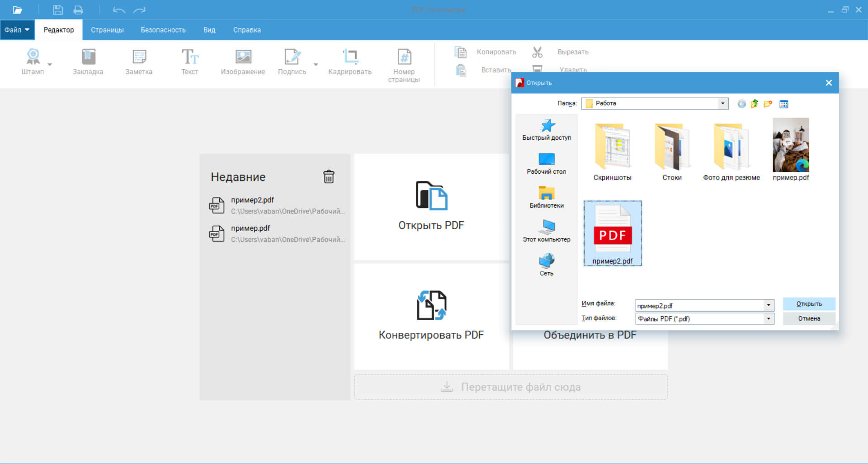Screen dimensions: 868x464
Task: Add a note with Заметка tool
Action: point(139,57)
